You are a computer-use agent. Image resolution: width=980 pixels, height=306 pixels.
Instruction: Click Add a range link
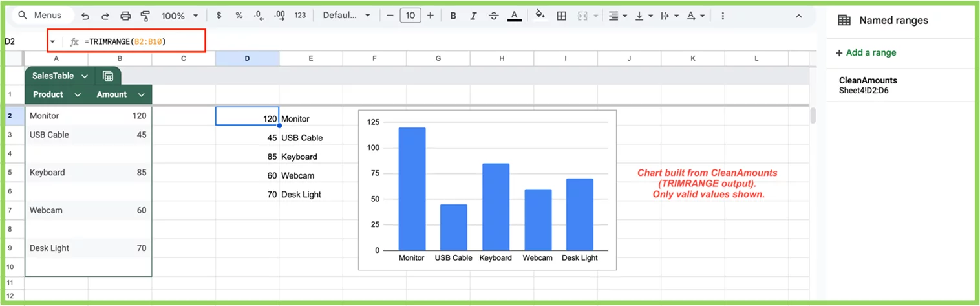pos(866,52)
